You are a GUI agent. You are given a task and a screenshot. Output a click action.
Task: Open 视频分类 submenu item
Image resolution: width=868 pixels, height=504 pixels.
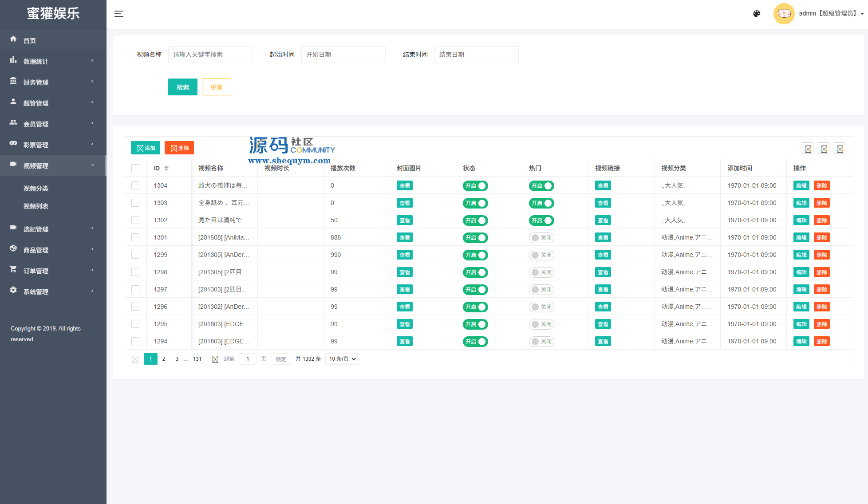tap(36, 189)
